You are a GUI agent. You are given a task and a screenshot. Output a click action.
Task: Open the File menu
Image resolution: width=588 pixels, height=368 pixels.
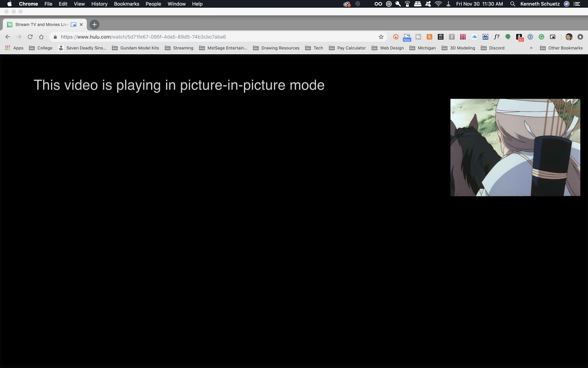(48, 4)
